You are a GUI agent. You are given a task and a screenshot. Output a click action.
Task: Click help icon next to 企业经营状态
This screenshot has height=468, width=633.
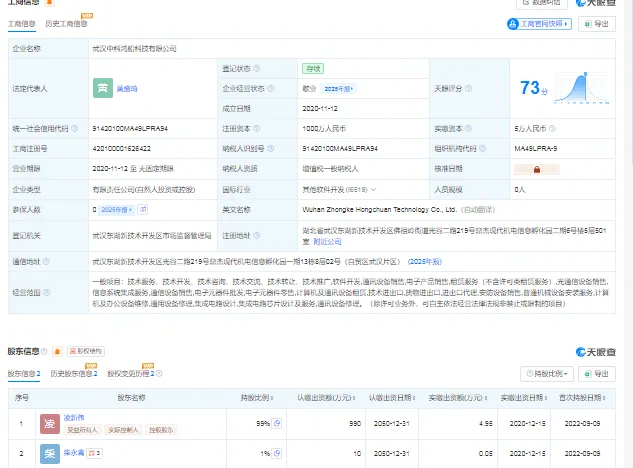point(270,88)
